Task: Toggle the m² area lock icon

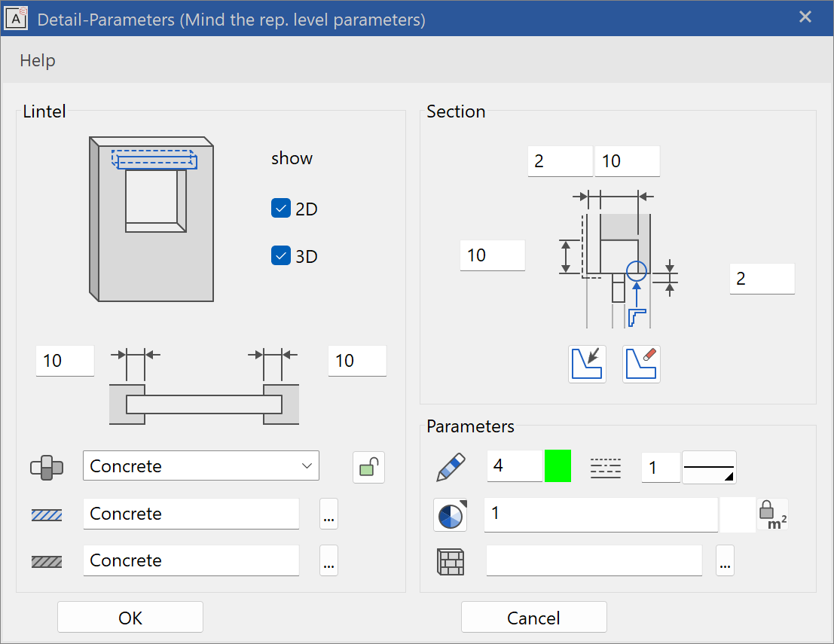Action: click(x=772, y=514)
